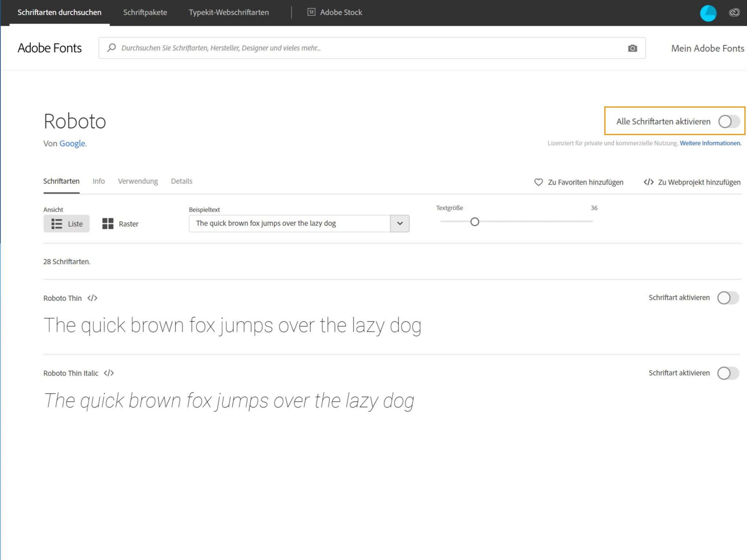Select the Details sub-tab

coord(182,181)
